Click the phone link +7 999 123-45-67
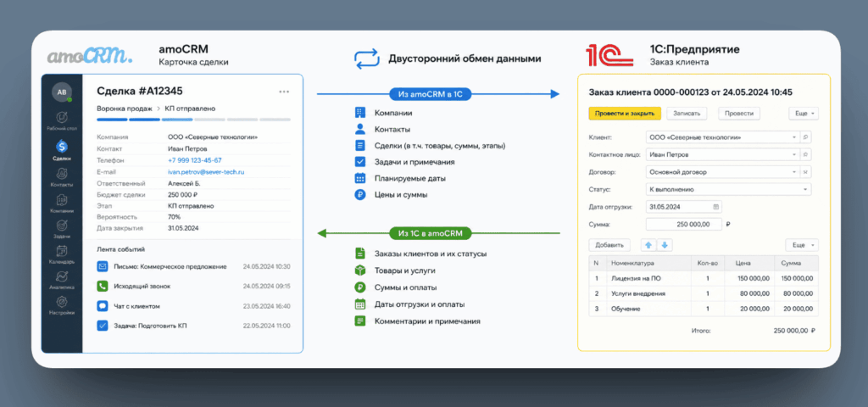Image resolution: width=868 pixels, height=407 pixels. [x=195, y=160]
